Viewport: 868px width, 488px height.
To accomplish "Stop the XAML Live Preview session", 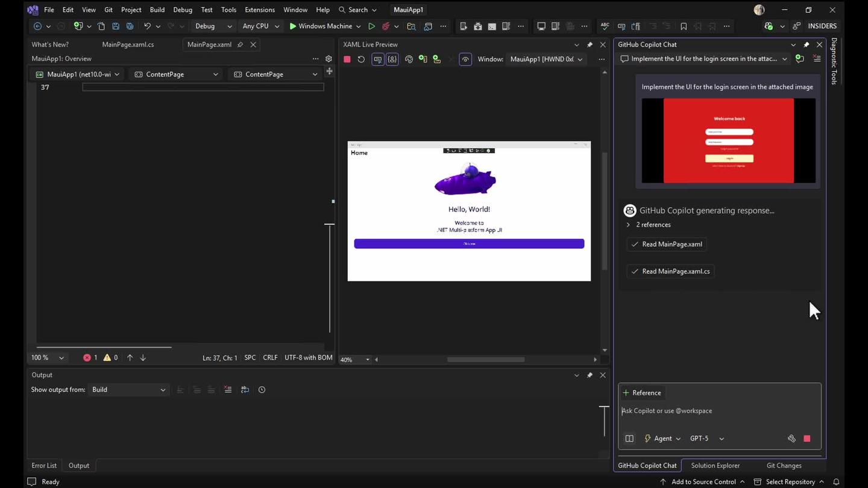I will pyautogui.click(x=347, y=58).
